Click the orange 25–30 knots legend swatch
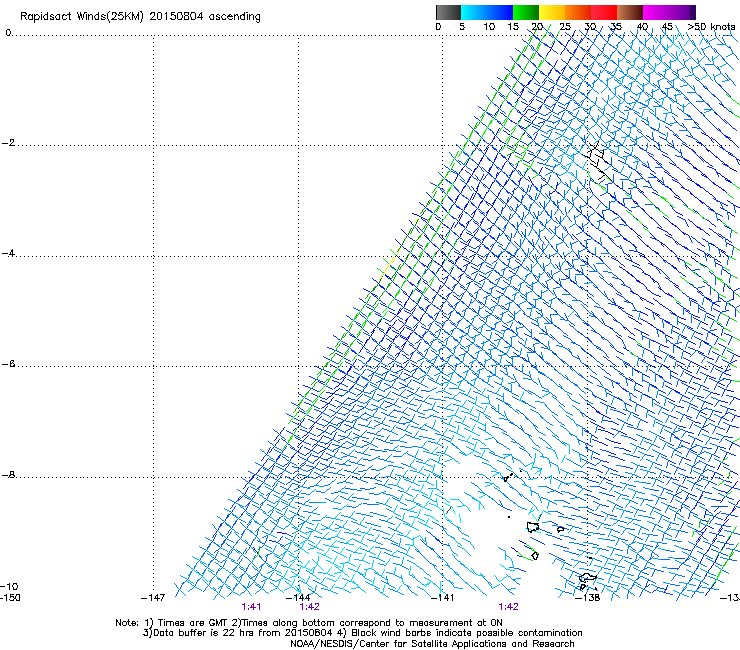 pos(578,12)
